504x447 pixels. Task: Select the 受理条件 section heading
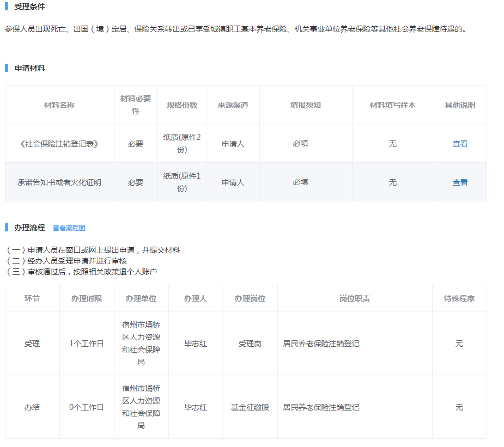[29, 7]
